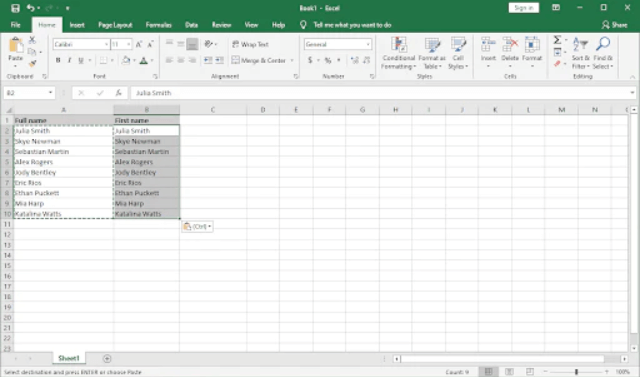
Task: Open the Cell Styles gallery
Action: [x=458, y=53]
